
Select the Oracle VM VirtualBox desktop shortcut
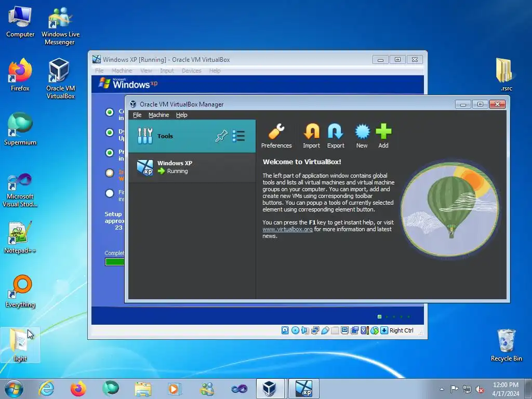coord(60,79)
